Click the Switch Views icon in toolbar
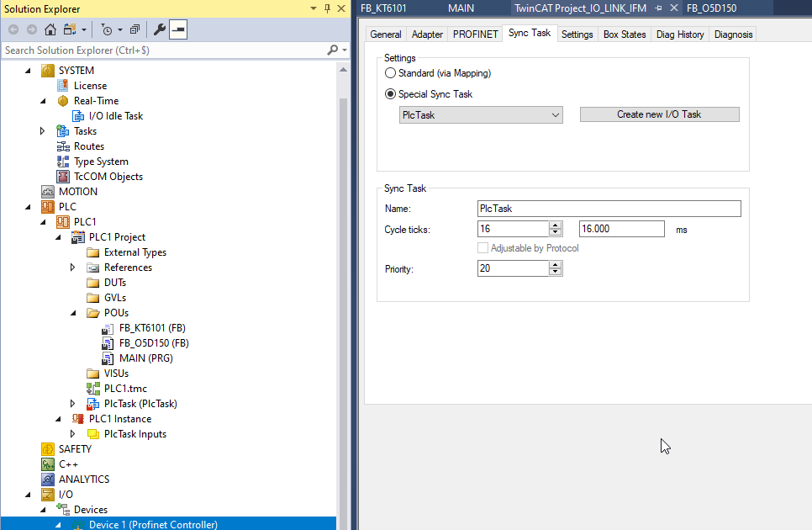This screenshot has width=812, height=530. [x=68, y=29]
